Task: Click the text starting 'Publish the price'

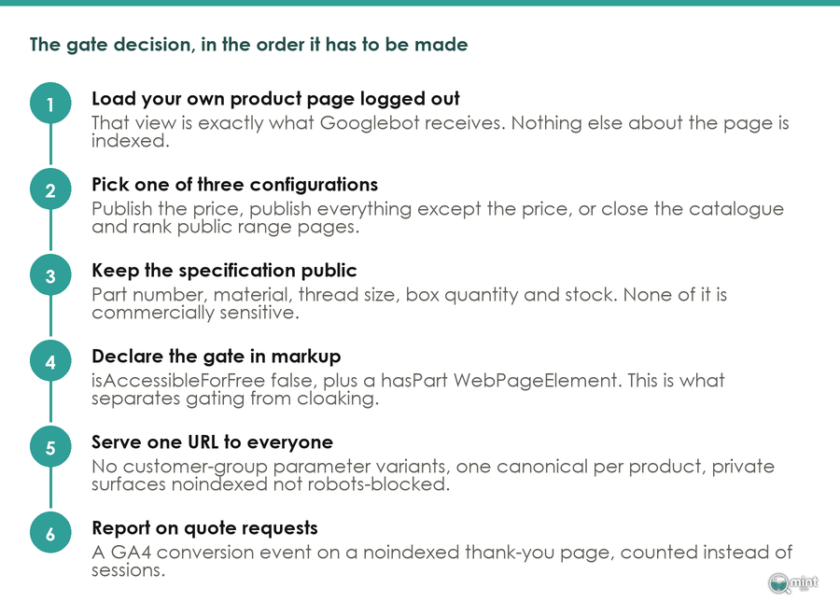Action: [438, 217]
